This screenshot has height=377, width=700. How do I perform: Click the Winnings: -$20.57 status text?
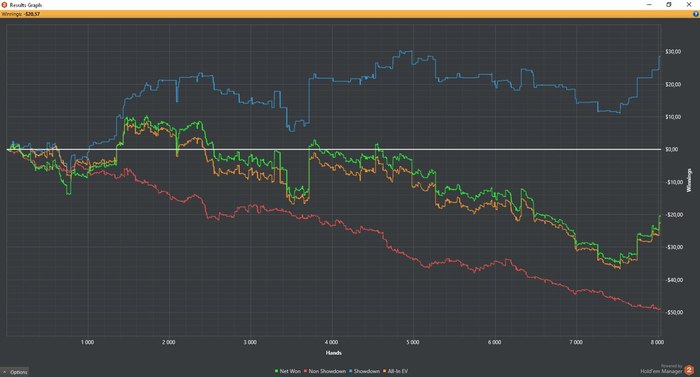point(21,14)
